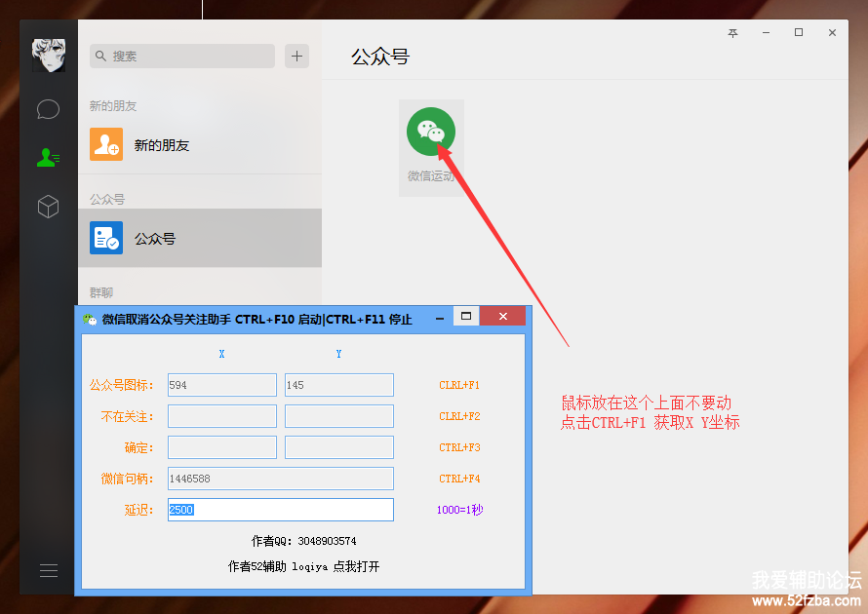Screen dimensions: 868x614
Task: Click the 1000=1秒 hint text
Action: (x=460, y=510)
